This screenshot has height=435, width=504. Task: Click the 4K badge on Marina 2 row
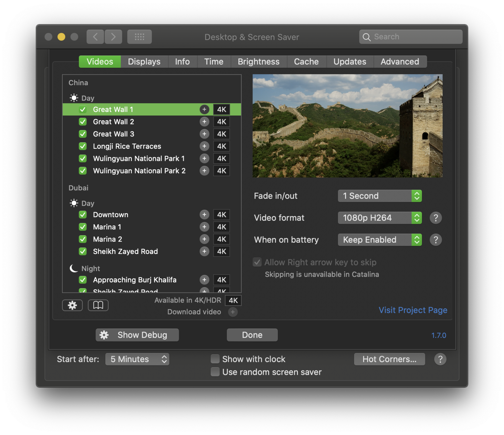[x=222, y=239]
